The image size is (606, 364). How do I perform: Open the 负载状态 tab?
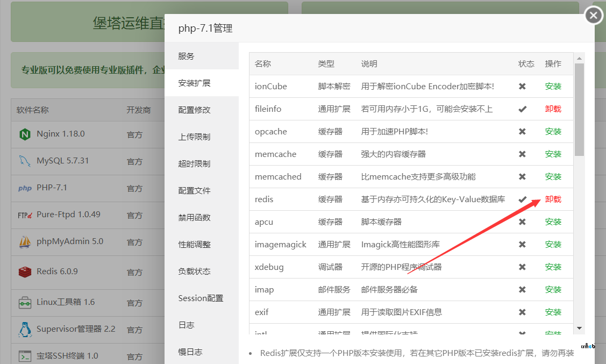coord(201,272)
